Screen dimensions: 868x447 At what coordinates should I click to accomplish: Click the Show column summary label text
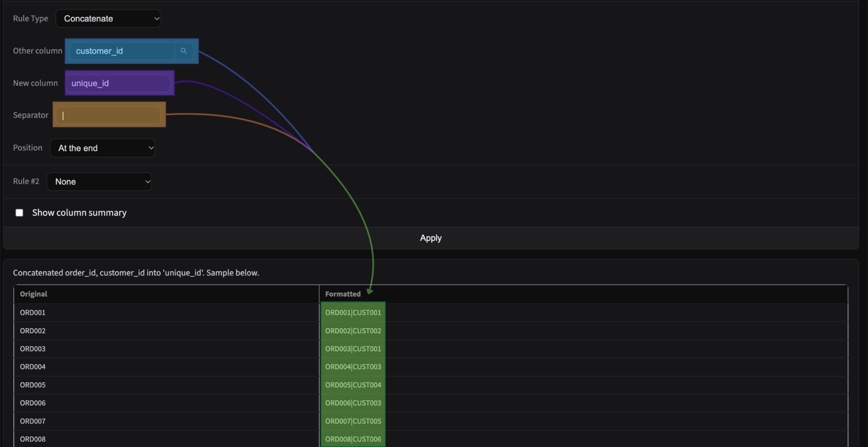[79, 213]
